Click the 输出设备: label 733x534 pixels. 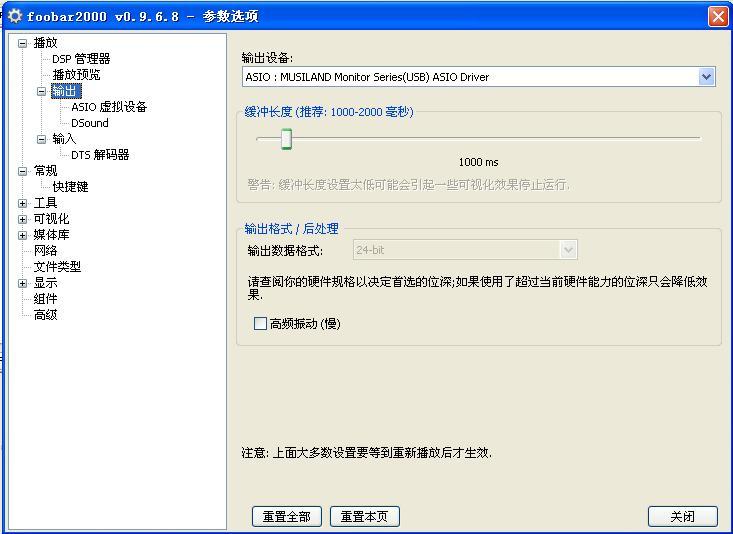click(x=267, y=58)
